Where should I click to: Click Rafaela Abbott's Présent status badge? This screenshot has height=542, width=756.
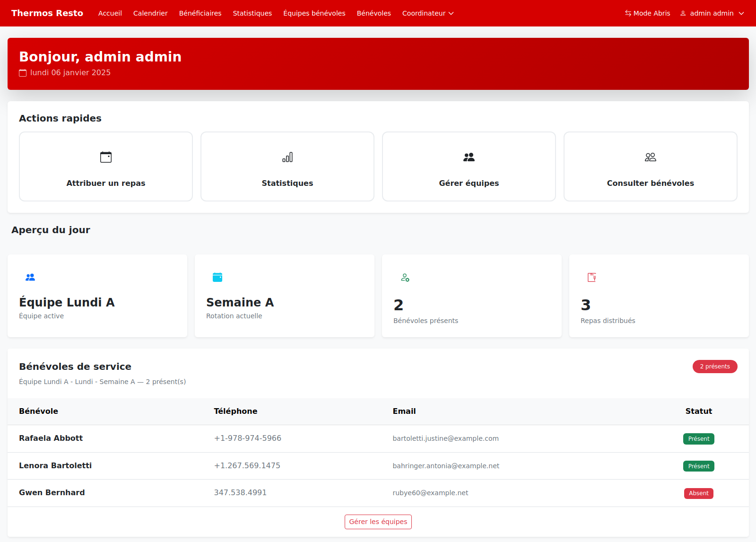699,439
